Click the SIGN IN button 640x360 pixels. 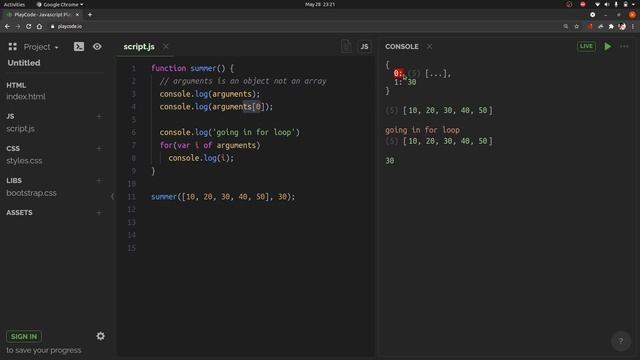coord(24,336)
